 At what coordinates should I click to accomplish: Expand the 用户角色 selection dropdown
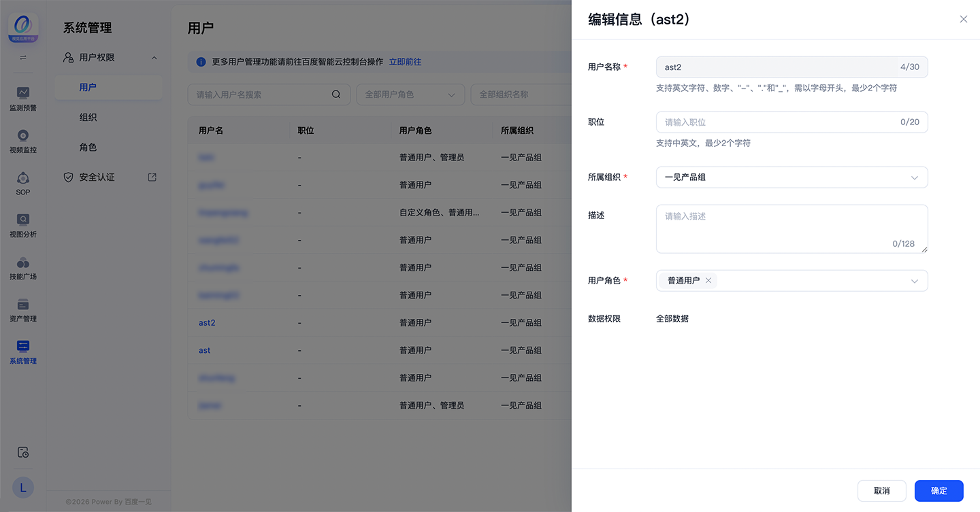coord(914,281)
